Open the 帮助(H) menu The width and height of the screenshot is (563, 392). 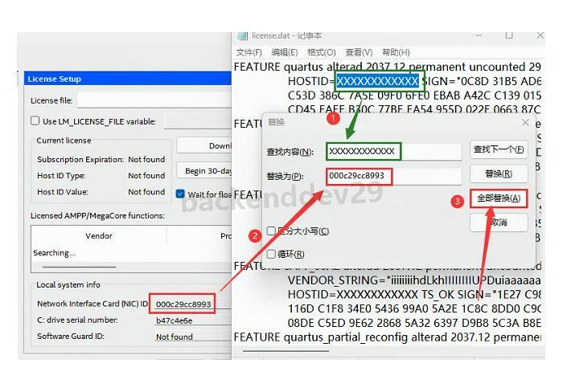point(396,52)
